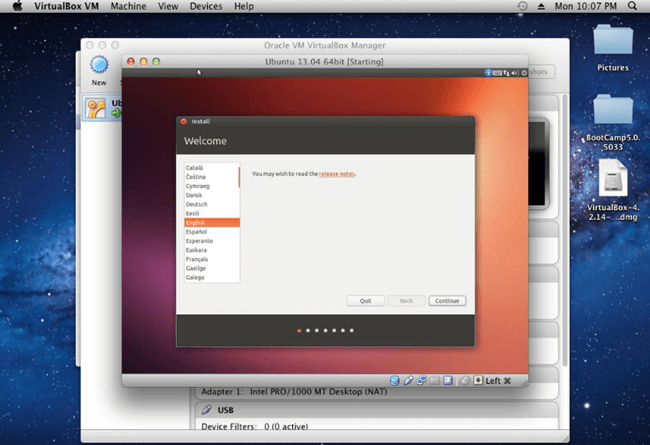Select the VirtualBox-4.2.14 dmg file icon
Screen dimensions: 650x445
click(613, 179)
